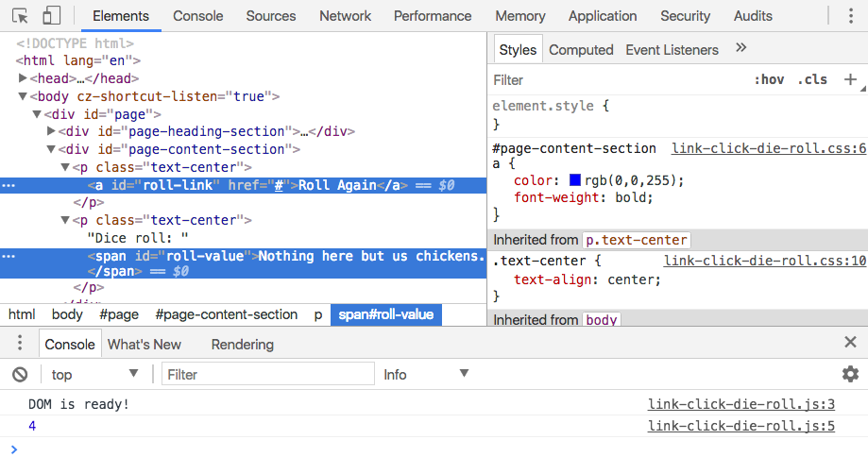The height and width of the screenshot is (457, 868).
Task: Select the Computed sidebar tab
Action: click(581, 50)
